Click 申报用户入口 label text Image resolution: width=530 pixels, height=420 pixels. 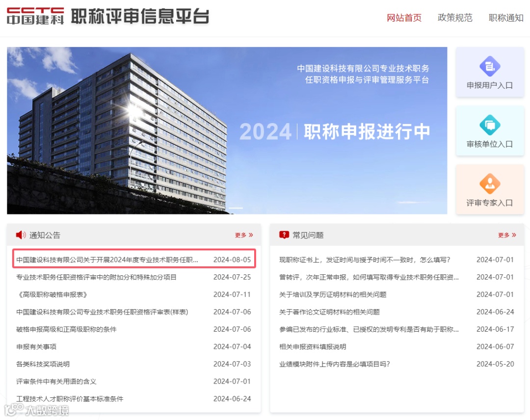[490, 85]
